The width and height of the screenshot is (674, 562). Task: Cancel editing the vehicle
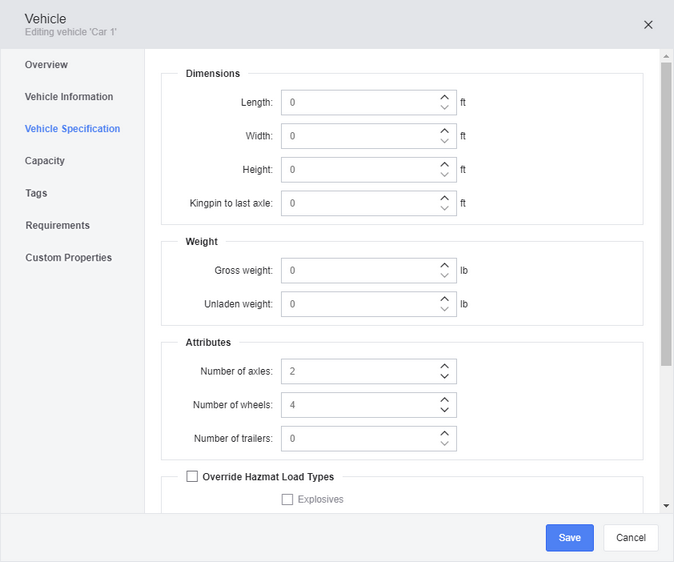pos(631,537)
